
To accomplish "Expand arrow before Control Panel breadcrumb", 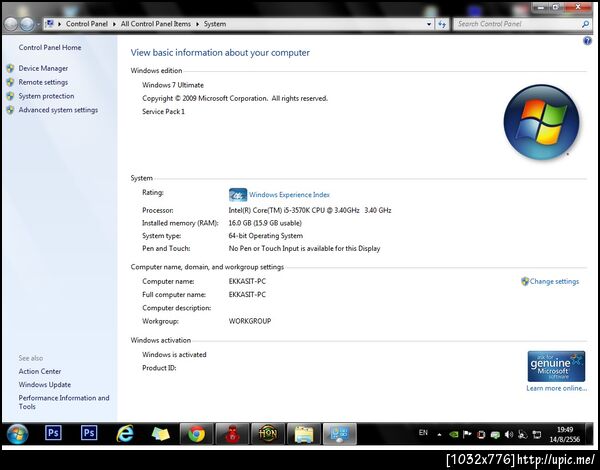I will coord(59,24).
